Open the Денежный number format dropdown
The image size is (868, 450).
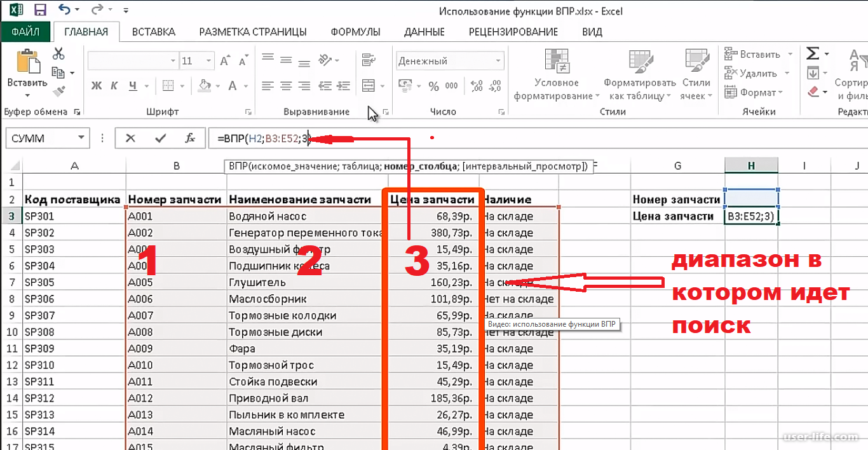click(499, 61)
